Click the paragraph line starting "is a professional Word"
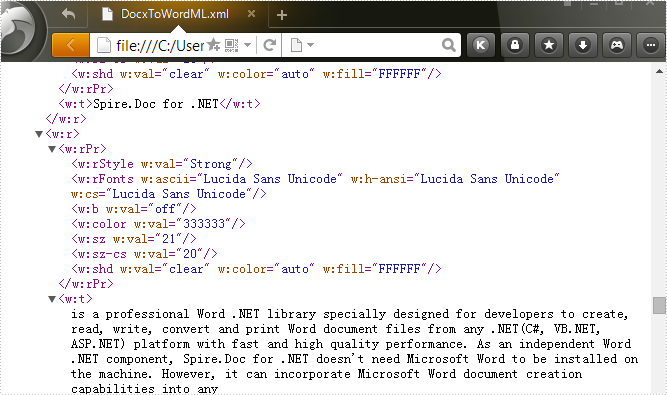The width and height of the screenshot is (667, 395). click(350, 314)
